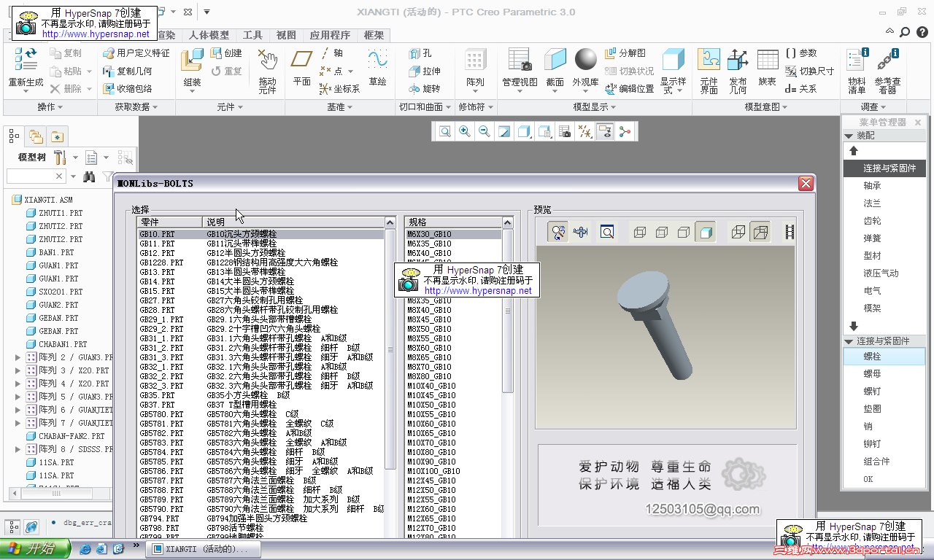Toggle wireframe display in preview toolbar
The width and height of the screenshot is (934, 560).
(640, 232)
